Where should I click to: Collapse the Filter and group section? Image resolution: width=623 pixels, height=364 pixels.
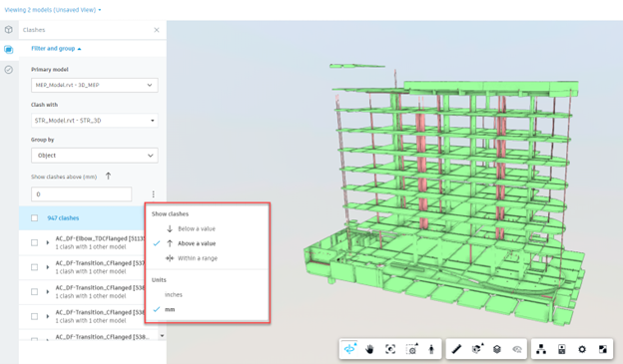[56, 49]
